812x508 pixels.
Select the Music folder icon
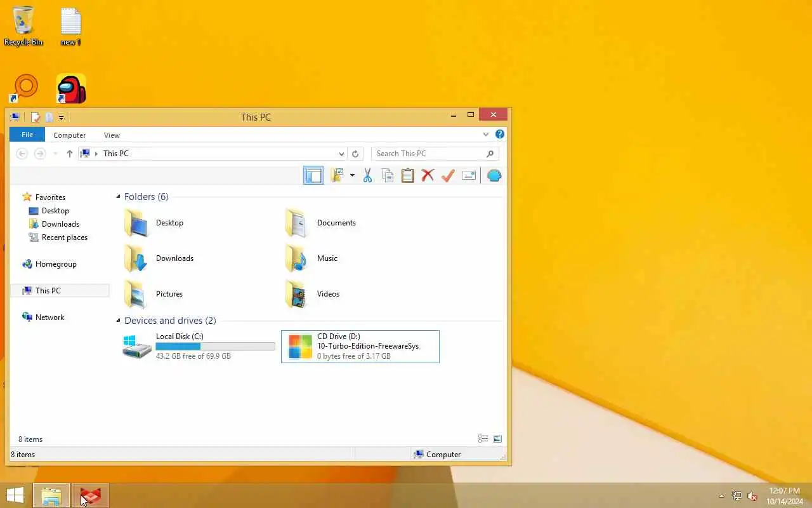296,258
